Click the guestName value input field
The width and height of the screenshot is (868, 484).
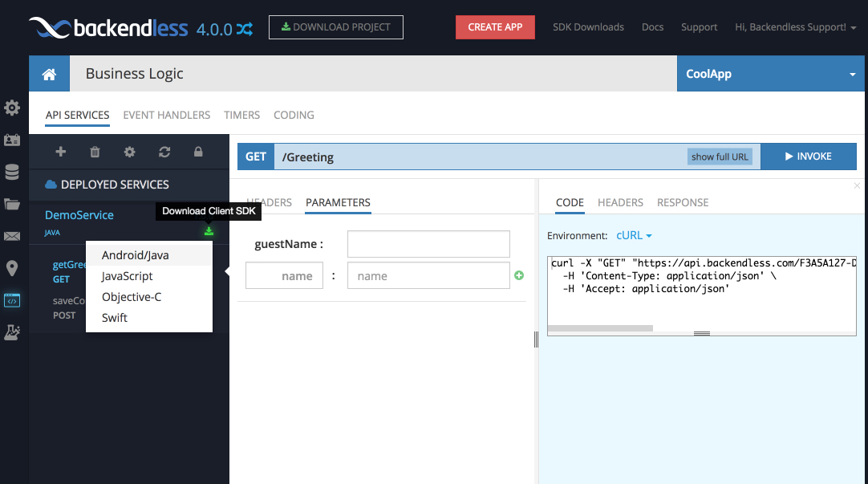pyautogui.click(x=428, y=244)
